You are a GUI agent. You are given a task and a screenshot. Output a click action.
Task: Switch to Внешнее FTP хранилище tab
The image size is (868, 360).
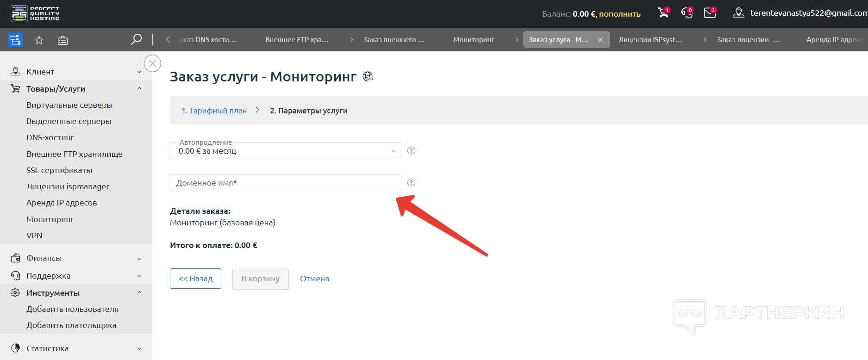click(x=297, y=40)
